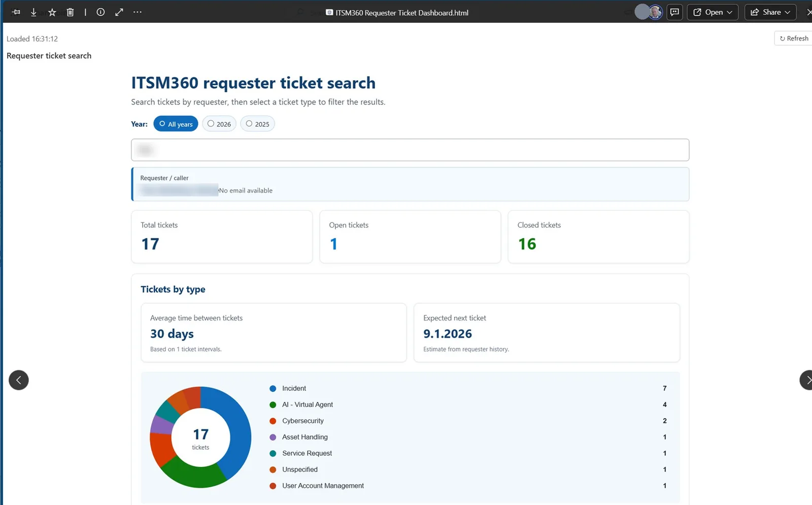Screen dimensions: 812x505
Task: Click the Average time between tickets card
Action: click(274, 333)
